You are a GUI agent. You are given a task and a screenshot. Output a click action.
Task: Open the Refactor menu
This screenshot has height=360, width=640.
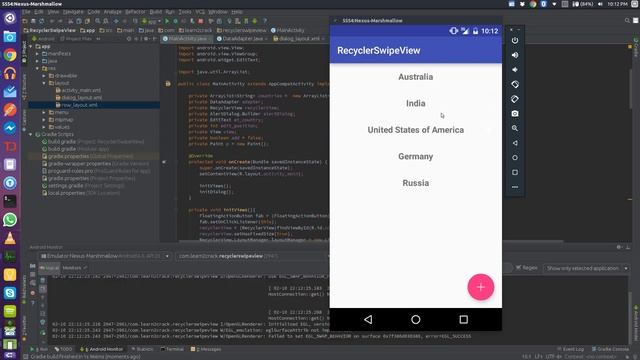click(135, 12)
